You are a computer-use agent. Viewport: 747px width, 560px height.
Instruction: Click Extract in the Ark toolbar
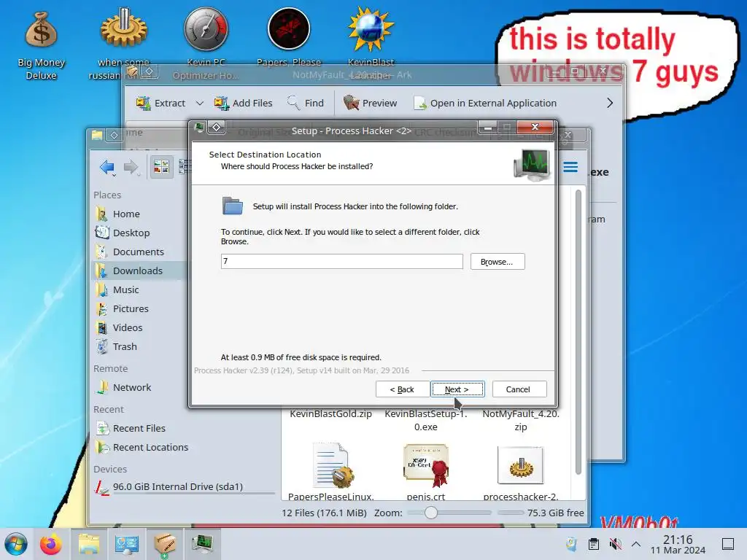click(x=160, y=103)
